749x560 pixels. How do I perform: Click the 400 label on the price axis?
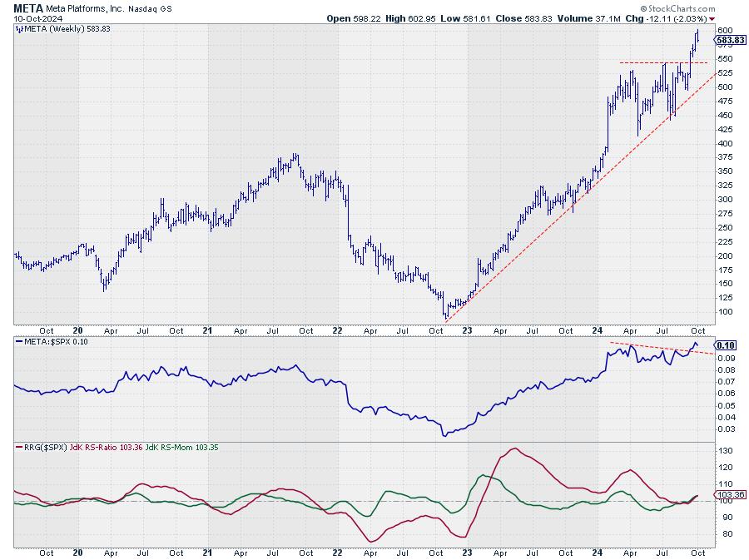tap(725, 143)
